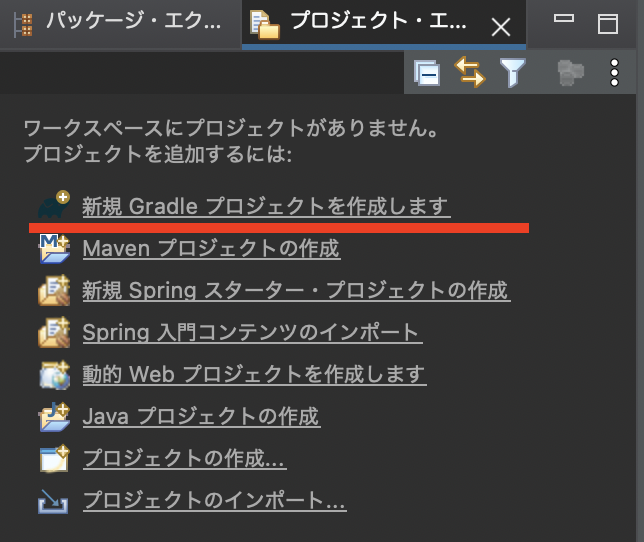The height and width of the screenshot is (542, 644).
Task: Click the new project wizard icon
Action: (x=54, y=458)
